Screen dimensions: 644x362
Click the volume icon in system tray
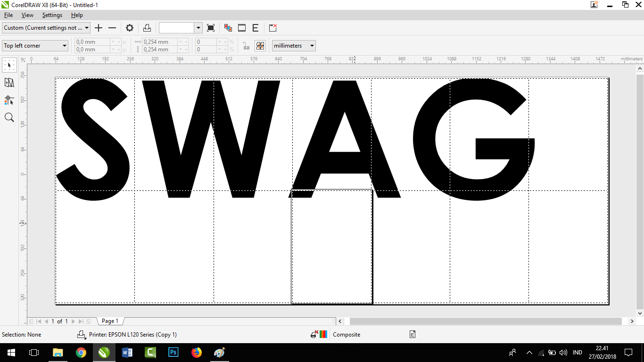[563, 353]
